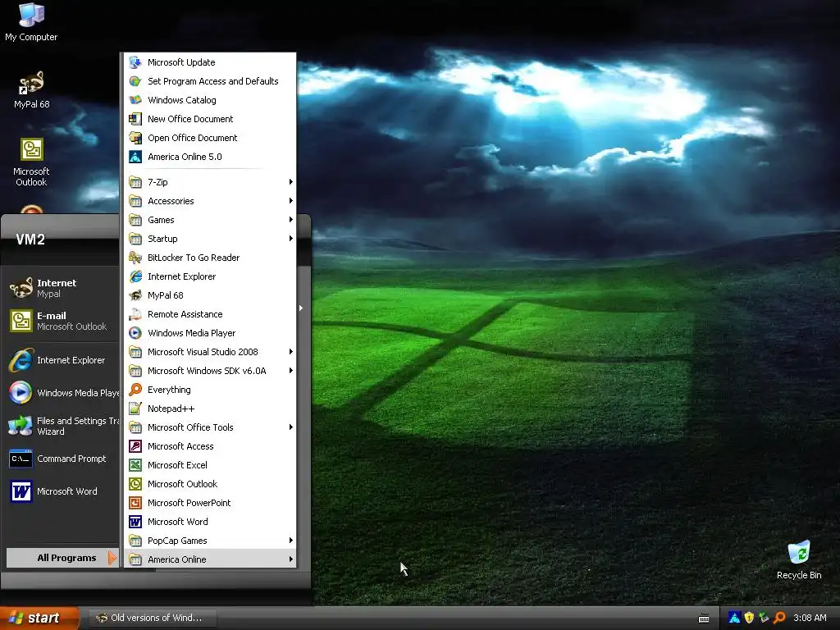This screenshot has width=840, height=630.
Task: Click the Microsoft PowerPoint icon
Action: click(x=135, y=503)
